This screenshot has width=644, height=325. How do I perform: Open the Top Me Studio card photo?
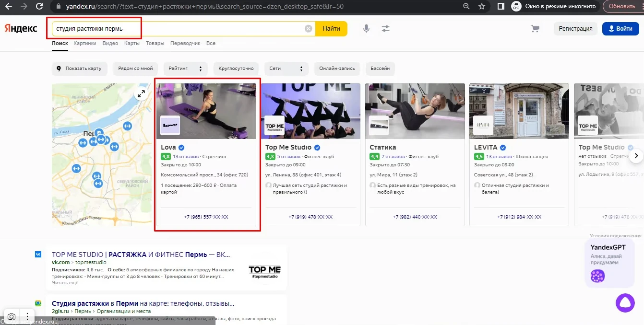click(x=310, y=111)
